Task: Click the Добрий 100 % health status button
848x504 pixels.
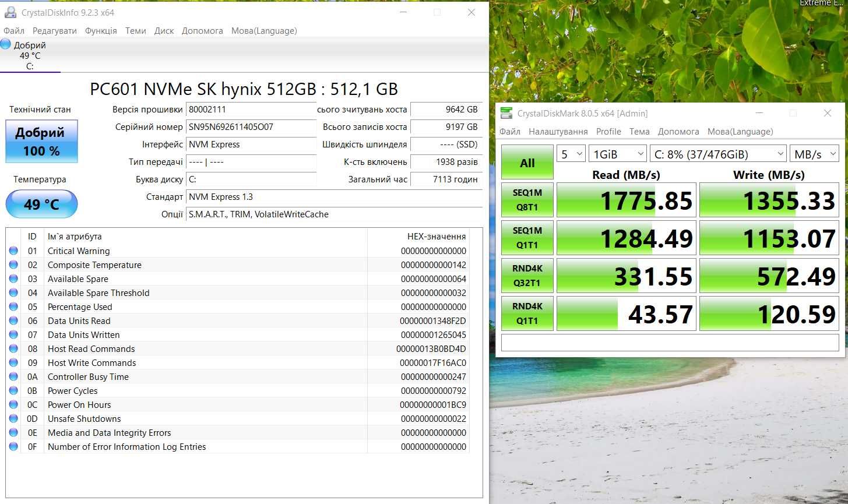Action: click(x=41, y=141)
